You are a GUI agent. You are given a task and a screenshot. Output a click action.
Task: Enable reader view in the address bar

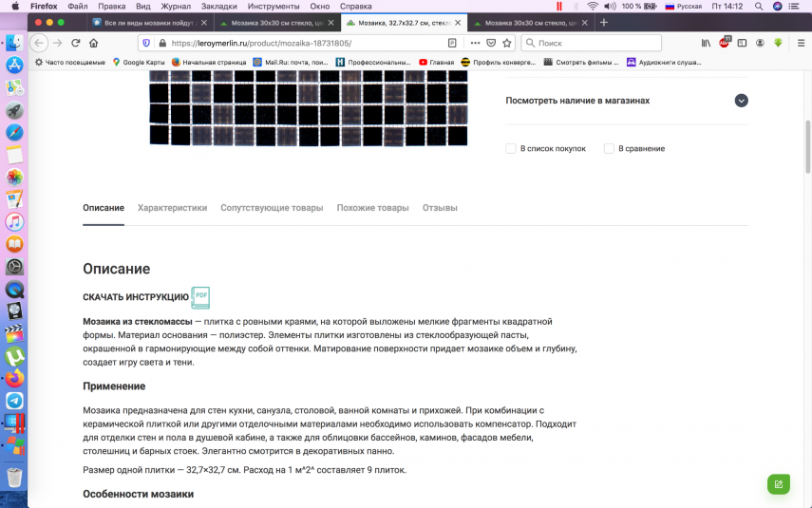point(452,43)
